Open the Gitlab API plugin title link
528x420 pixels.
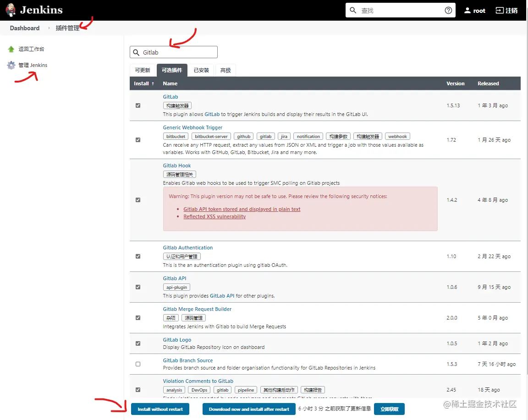[175, 278]
